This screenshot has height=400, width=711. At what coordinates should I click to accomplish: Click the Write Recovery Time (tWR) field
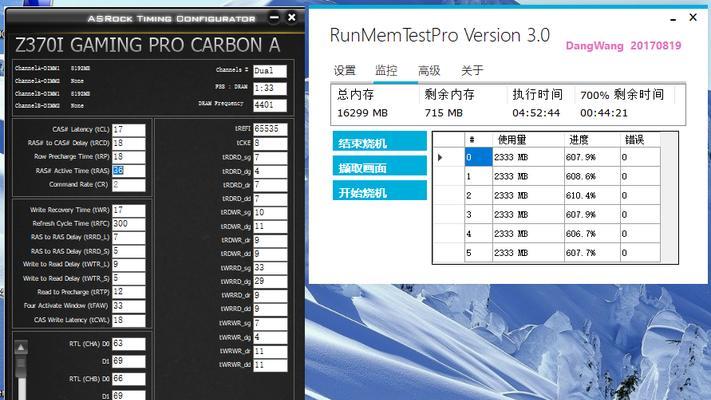pos(129,210)
